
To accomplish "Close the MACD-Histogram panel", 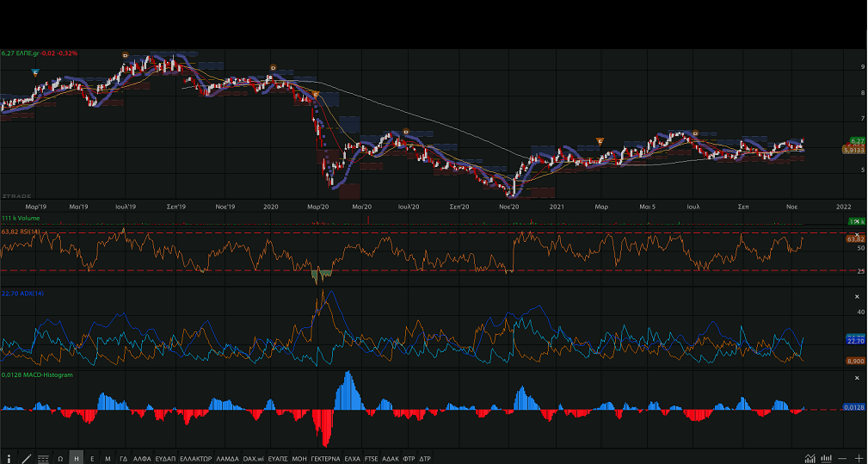I will point(856,378).
